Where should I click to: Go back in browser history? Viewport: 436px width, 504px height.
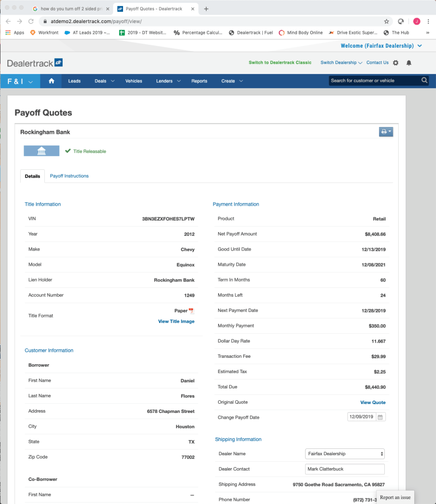[8, 22]
